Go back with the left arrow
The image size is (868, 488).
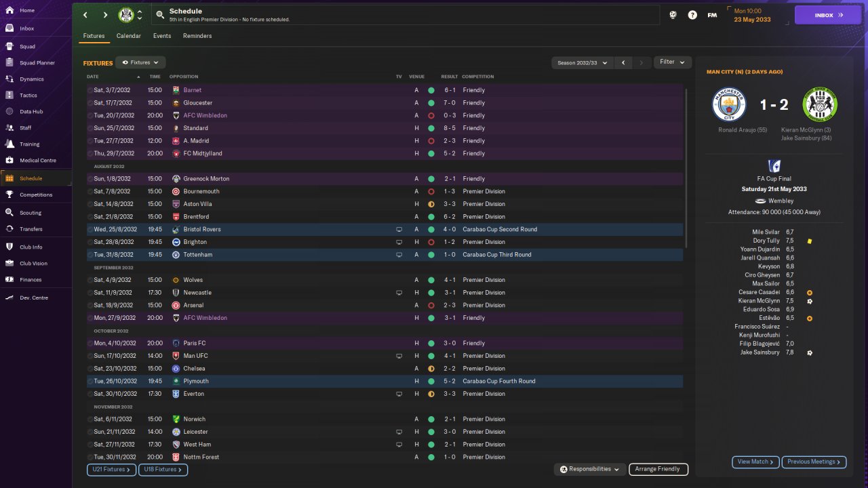pyautogui.click(x=85, y=15)
